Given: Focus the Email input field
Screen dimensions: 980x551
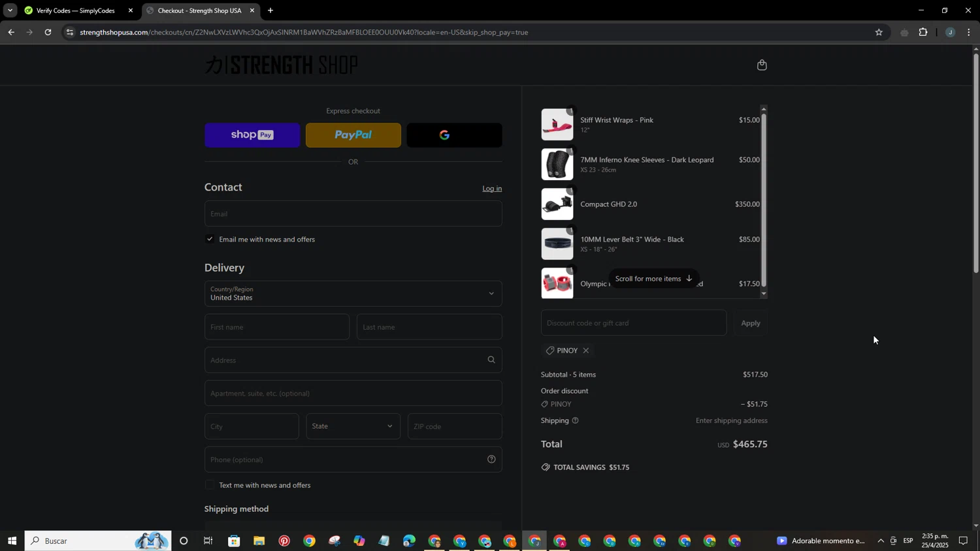Looking at the screenshot, I should (353, 213).
